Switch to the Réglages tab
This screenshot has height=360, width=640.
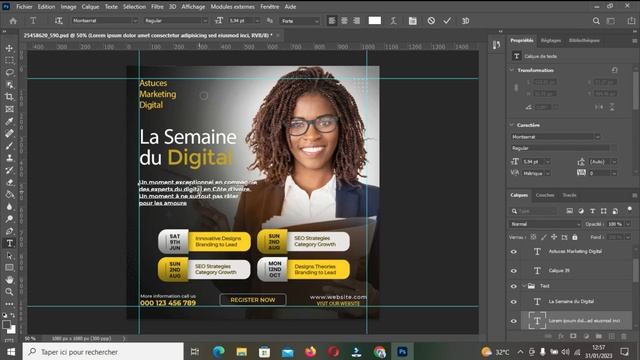pyautogui.click(x=551, y=40)
